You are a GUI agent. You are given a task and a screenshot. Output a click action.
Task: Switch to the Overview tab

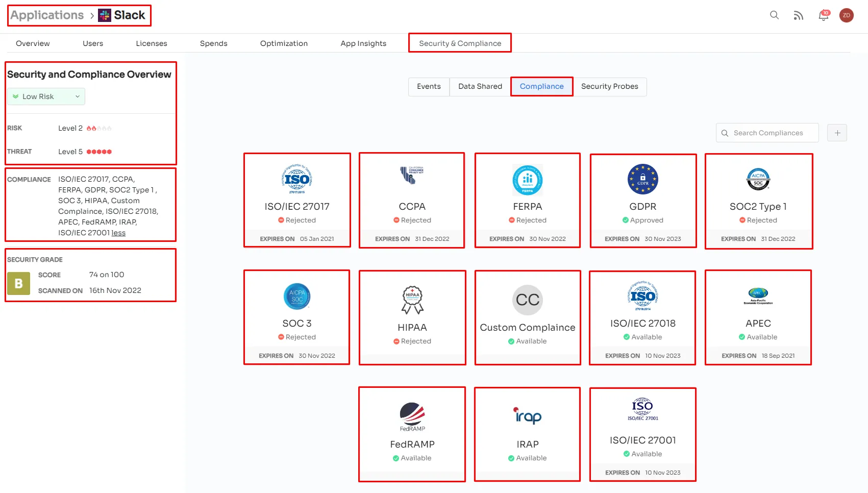(33, 43)
